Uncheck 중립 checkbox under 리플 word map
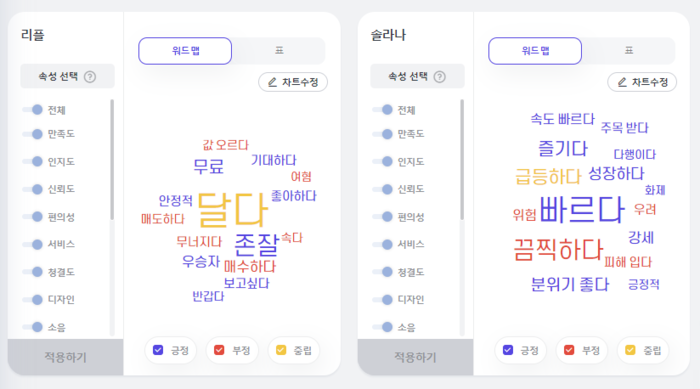The height and width of the screenshot is (389, 700). pos(281,350)
